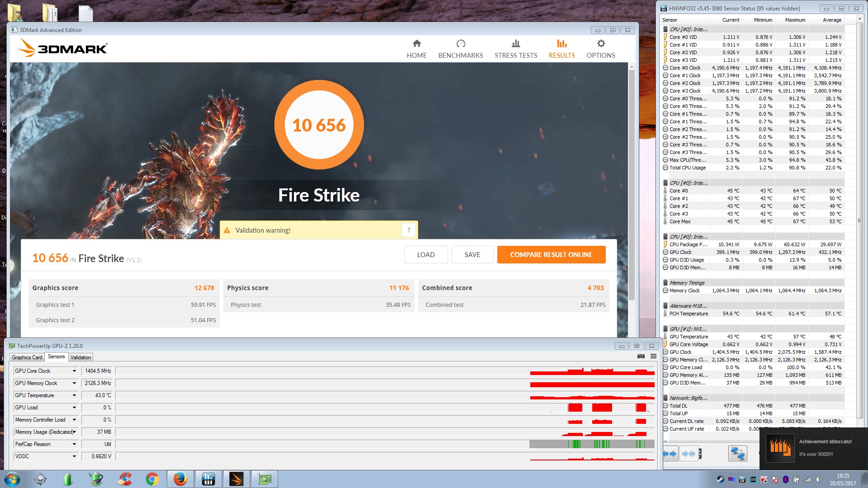Open network signal tray icon
The width and height of the screenshot is (868, 488).
807,479
